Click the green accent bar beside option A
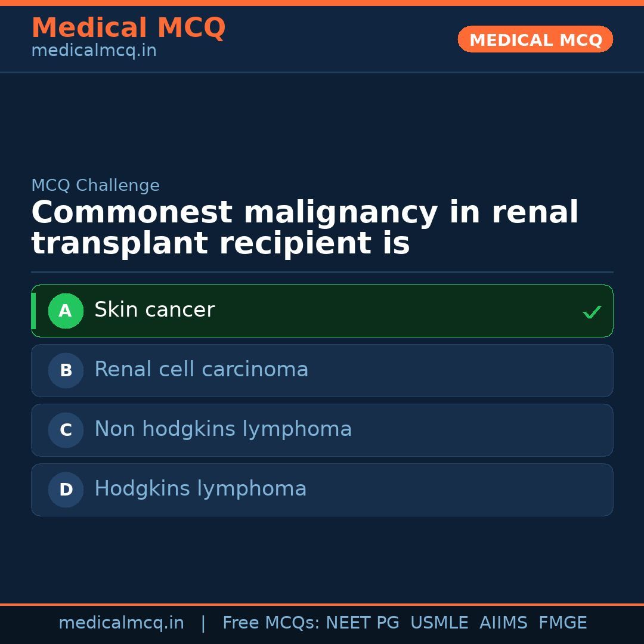644x644 pixels. click(33, 311)
